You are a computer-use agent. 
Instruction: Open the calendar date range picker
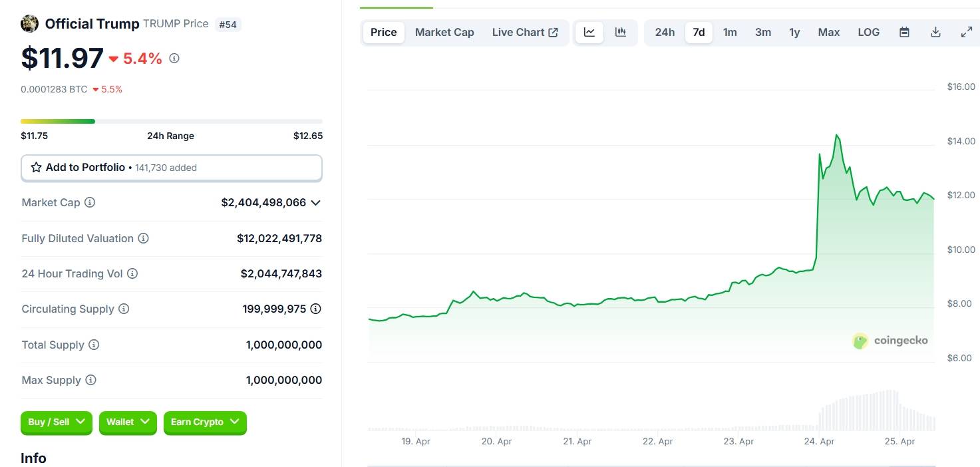tap(904, 32)
